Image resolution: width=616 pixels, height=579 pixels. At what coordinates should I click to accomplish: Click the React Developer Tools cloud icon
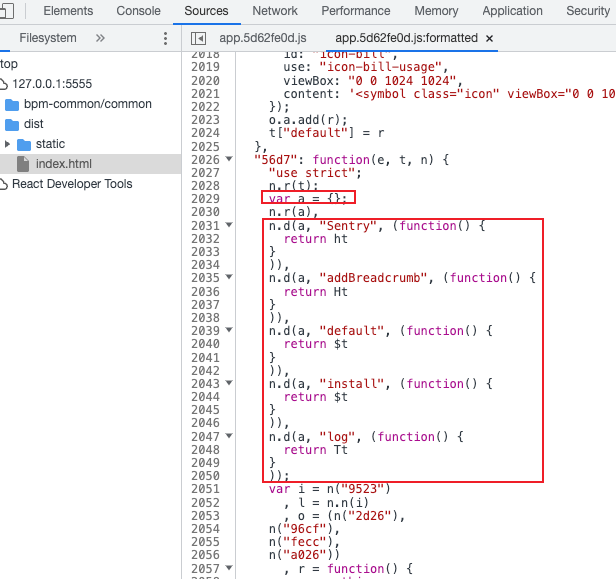(x=3, y=184)
